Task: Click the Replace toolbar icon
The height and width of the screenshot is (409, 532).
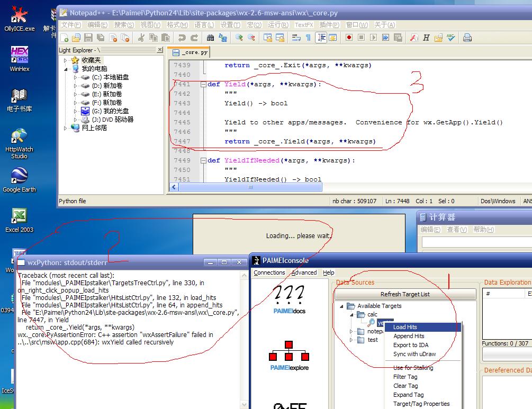Action: pos(222,38)
